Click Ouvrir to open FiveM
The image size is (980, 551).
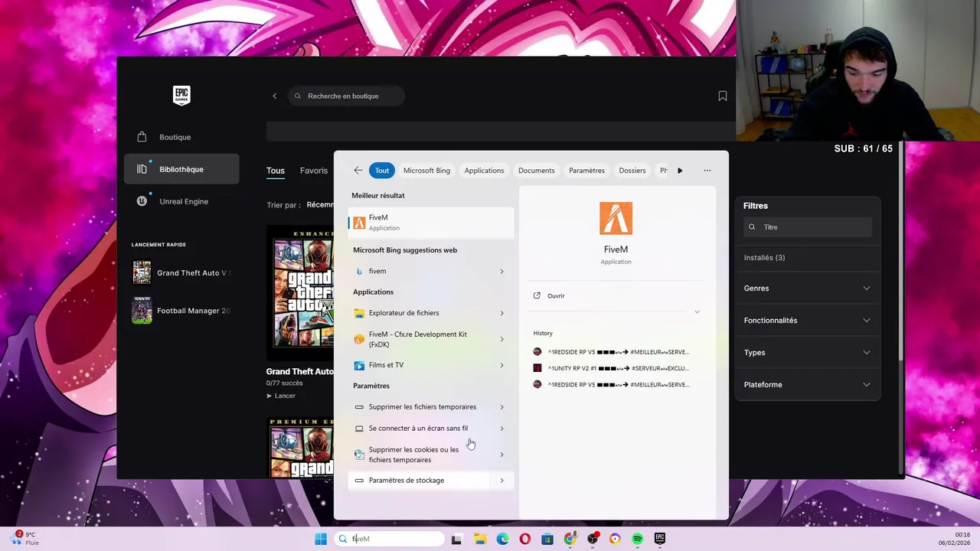(x=556, y=296)
